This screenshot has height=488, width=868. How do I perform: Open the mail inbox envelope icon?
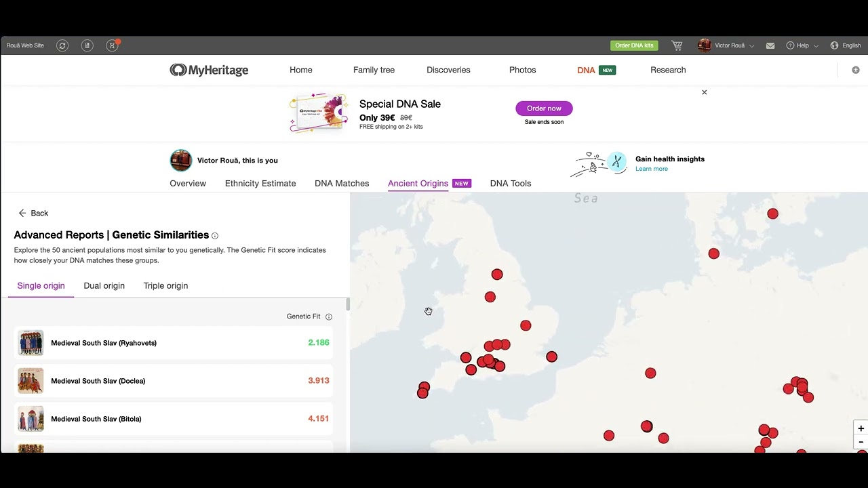(x=770, y=45)
